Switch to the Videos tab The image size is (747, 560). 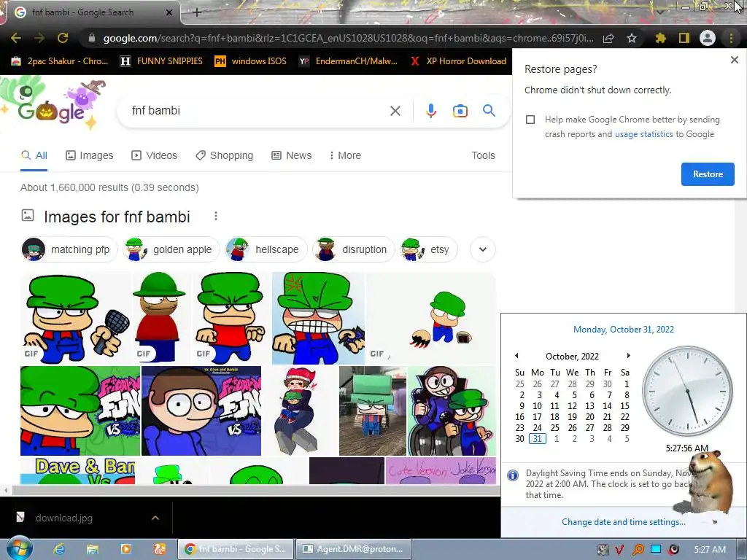[x=154, y=156]
